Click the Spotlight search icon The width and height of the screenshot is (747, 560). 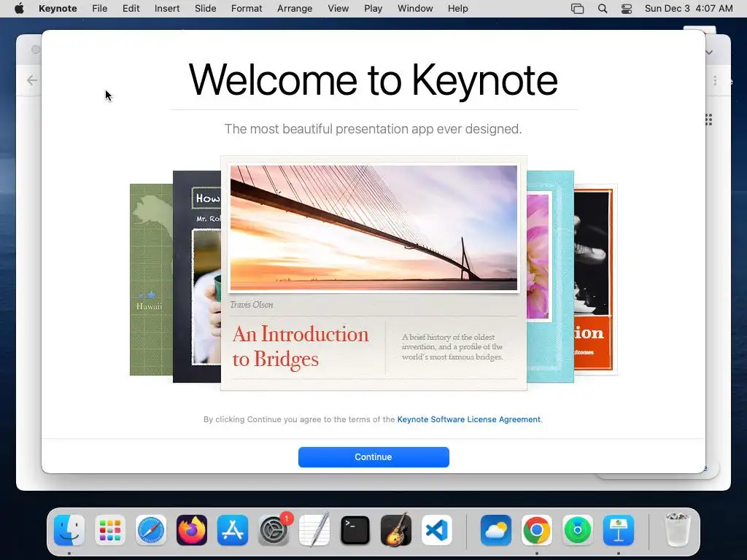(x=602, y=9)
